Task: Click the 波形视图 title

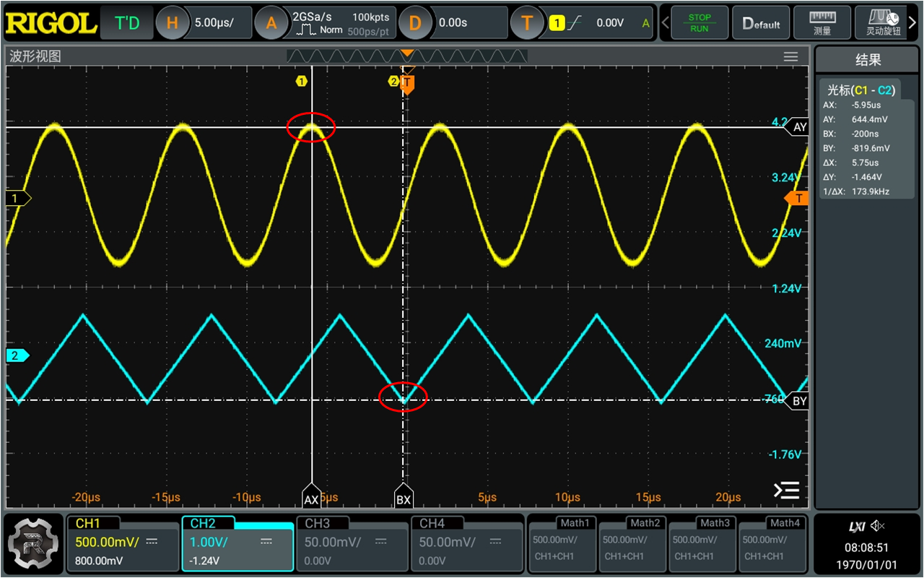Action: 35,56
